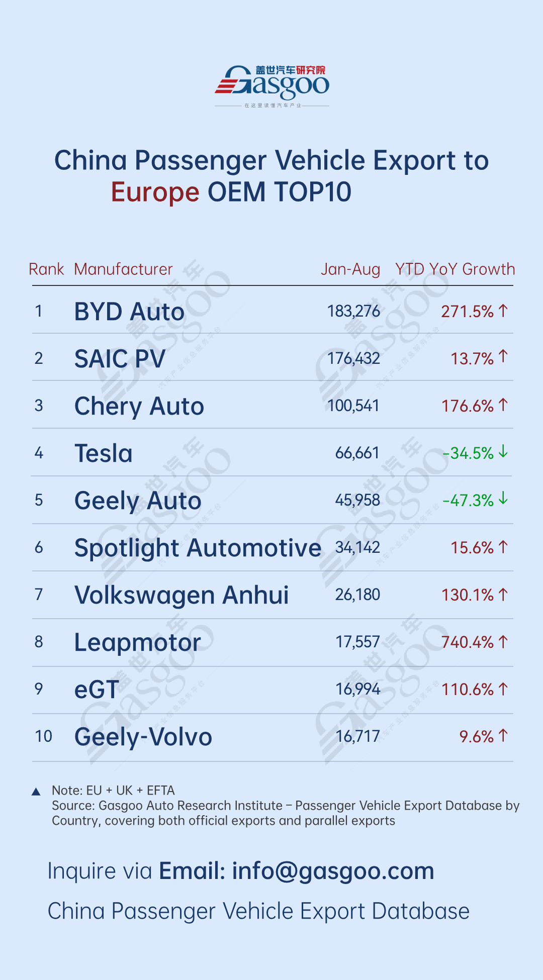This screenshot has height=980, width=543.
Task: Click the YTD YoY Growth column header
Action: 455,269
